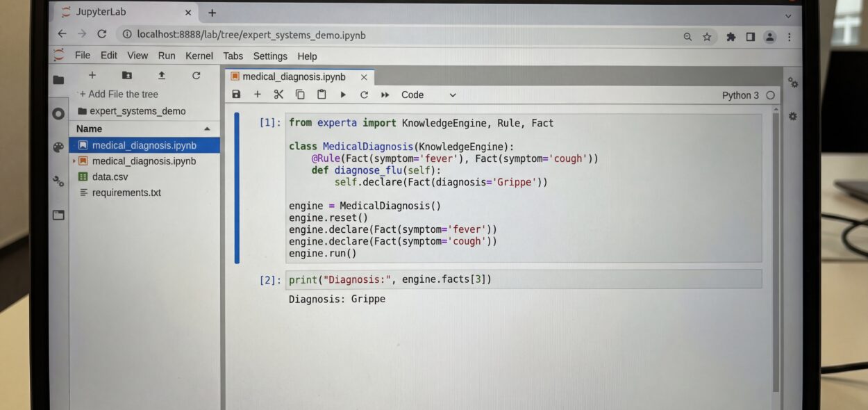This screenshot has width=868, height=410.
Task: Create a new folder in file browser
Action: [127, 76]
